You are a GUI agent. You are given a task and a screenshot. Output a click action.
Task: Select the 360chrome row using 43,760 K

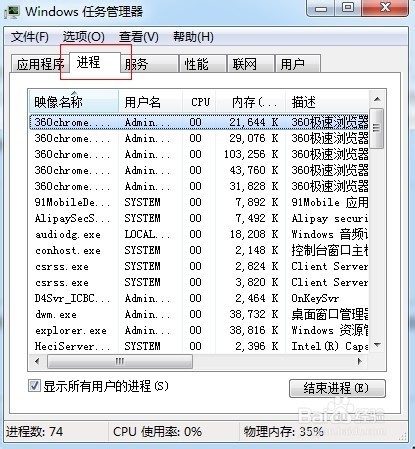pyautogui.click(x=199, y=170)
